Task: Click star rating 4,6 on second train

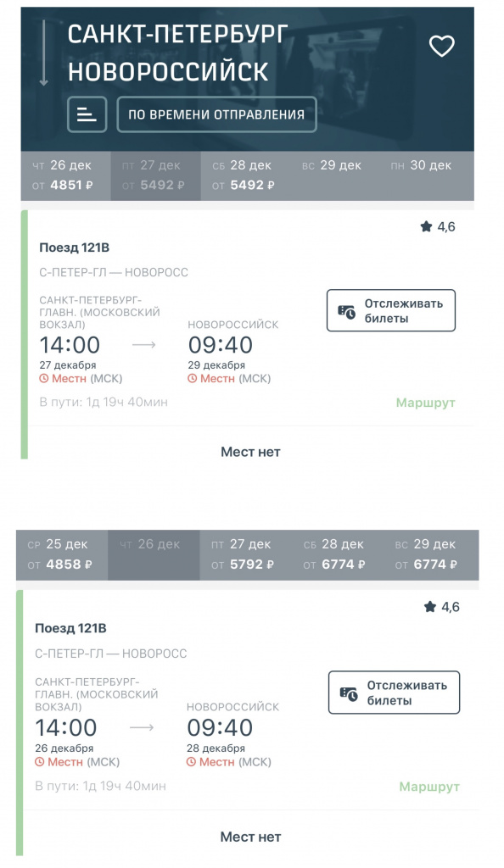Action: pyautogui.click(x=441, y=607)
